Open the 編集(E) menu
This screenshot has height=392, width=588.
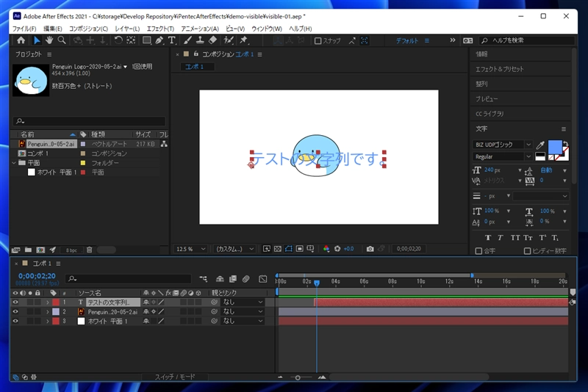(x=52, y=29)
